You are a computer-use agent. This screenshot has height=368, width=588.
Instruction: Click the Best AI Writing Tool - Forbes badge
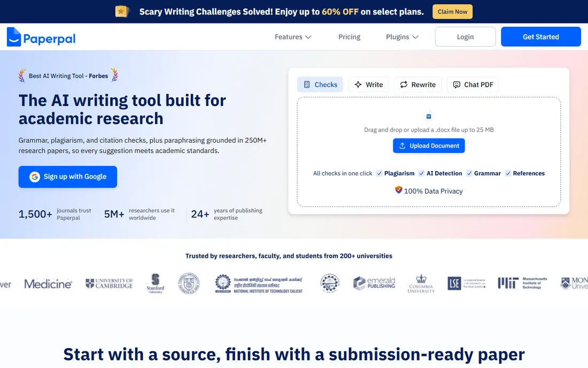[68, 76]
